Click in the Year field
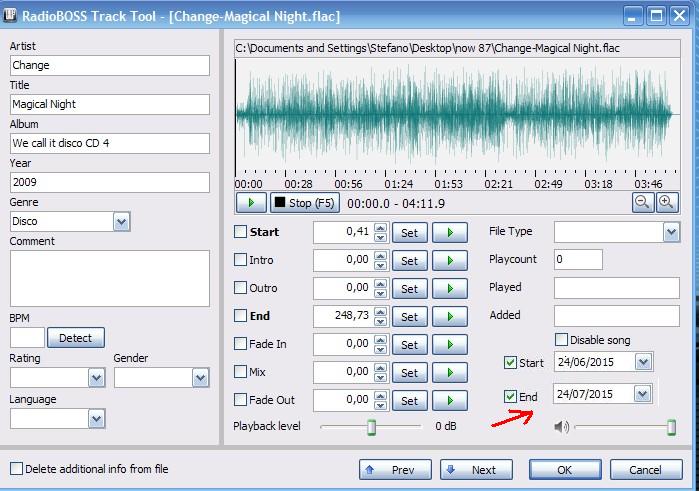Screen dimensions: 699x491 110,182
